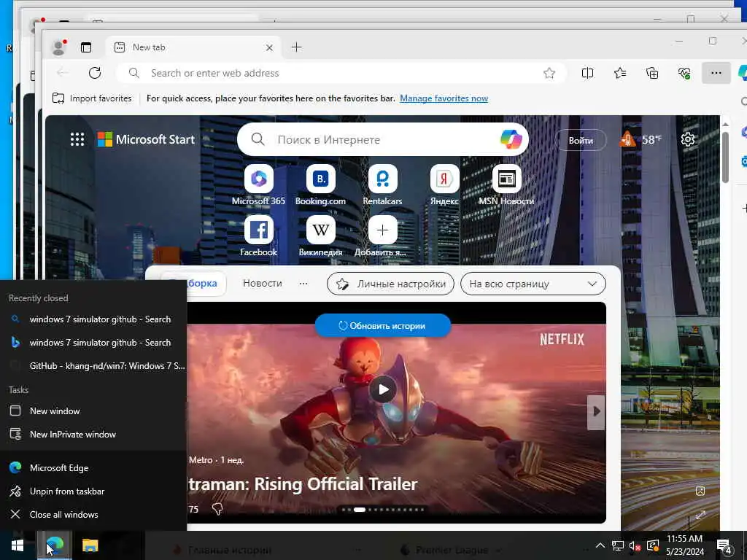Viewport: 747px width, 560px height.
Task: Show hidden tray icons chevron
Action: 600,545
